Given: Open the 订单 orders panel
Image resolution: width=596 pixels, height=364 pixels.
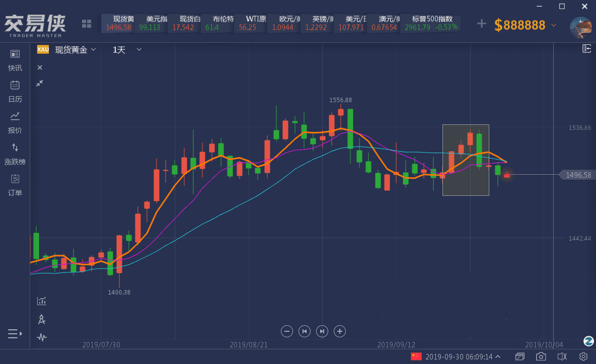Looking at the screenshot, I should pyautogui.click(x=15, y=185).
